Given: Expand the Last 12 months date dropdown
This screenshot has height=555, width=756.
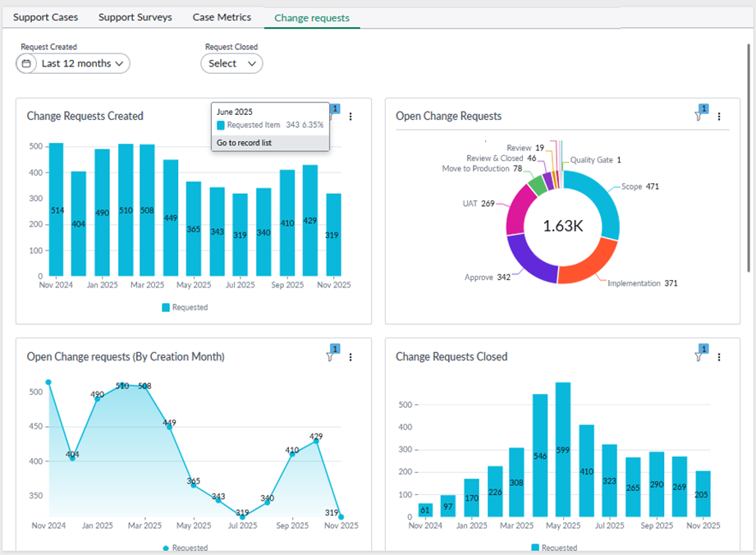Looking at the screenshot, I should click(x=82, y=63).
